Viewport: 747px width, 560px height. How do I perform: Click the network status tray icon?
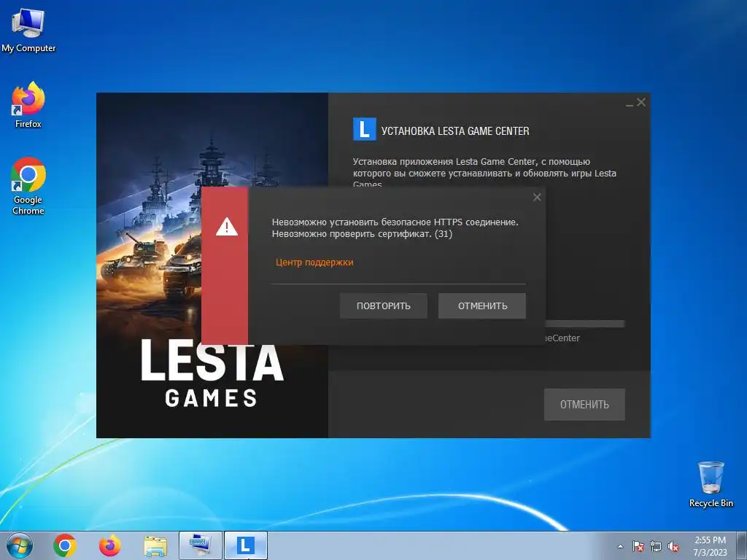[x=656, y=546]
